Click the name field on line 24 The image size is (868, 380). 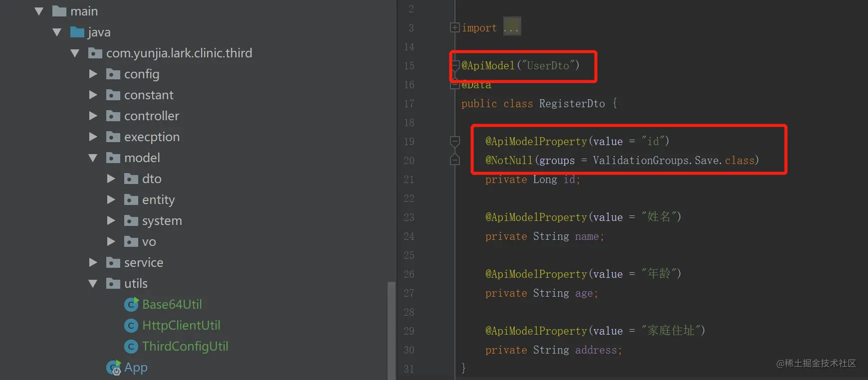point(587,236)
